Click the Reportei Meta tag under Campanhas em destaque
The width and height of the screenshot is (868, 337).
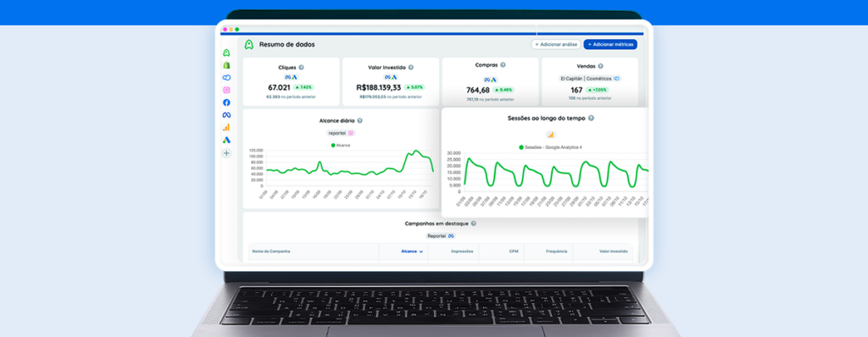[x=441, y=235]
